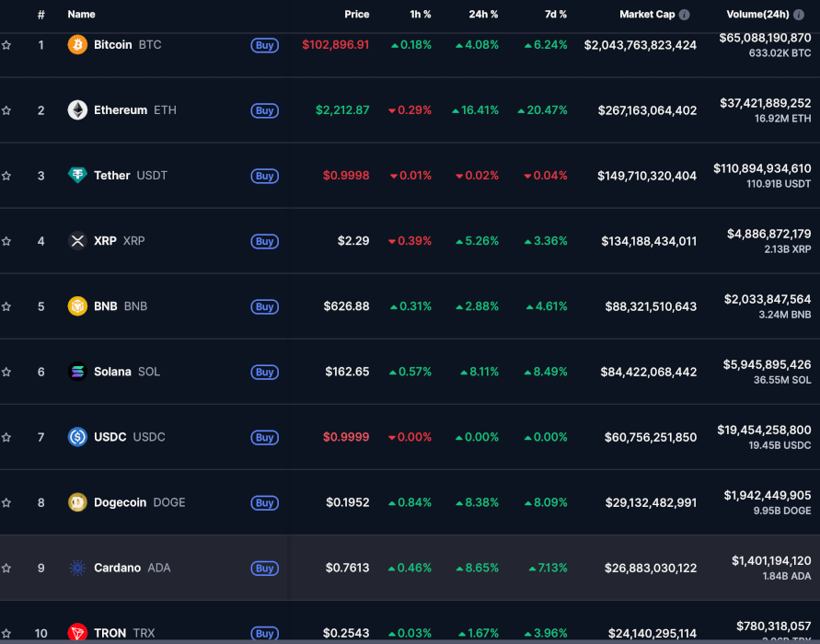Click the Tether coin logo
This screenshot has height=644, width=820.
(x=77, y=176)
